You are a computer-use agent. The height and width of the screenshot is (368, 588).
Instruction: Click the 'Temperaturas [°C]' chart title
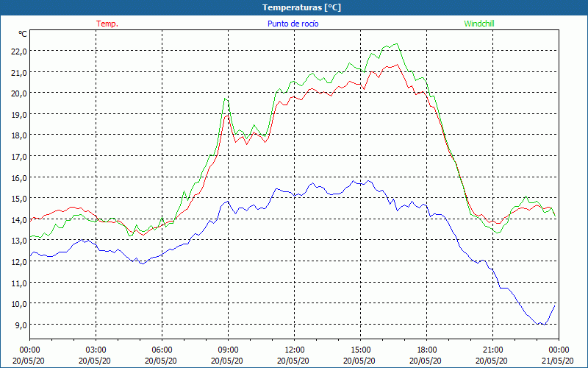[x=301, y=7]
